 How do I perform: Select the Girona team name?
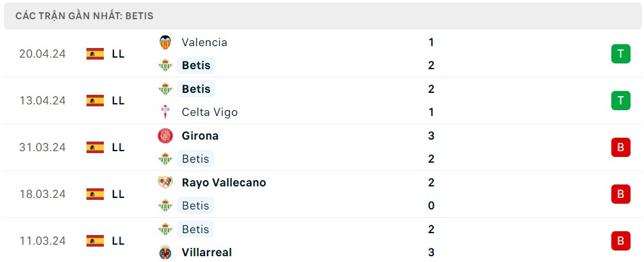tap(200, 136)
